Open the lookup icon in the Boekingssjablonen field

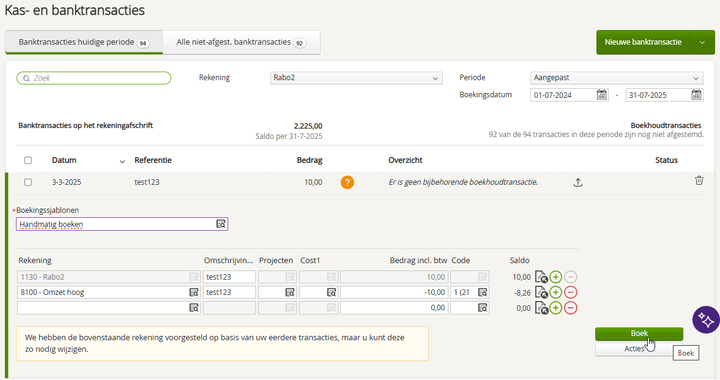click(221, 224)
